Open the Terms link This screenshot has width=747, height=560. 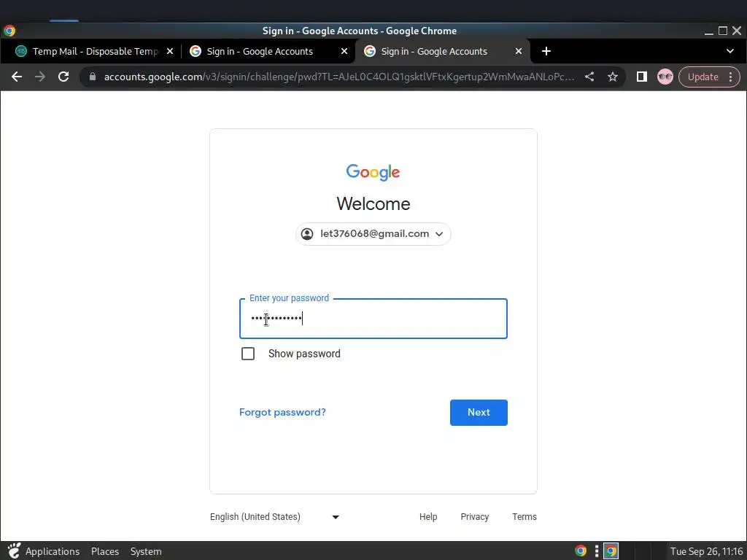[524, 517]
